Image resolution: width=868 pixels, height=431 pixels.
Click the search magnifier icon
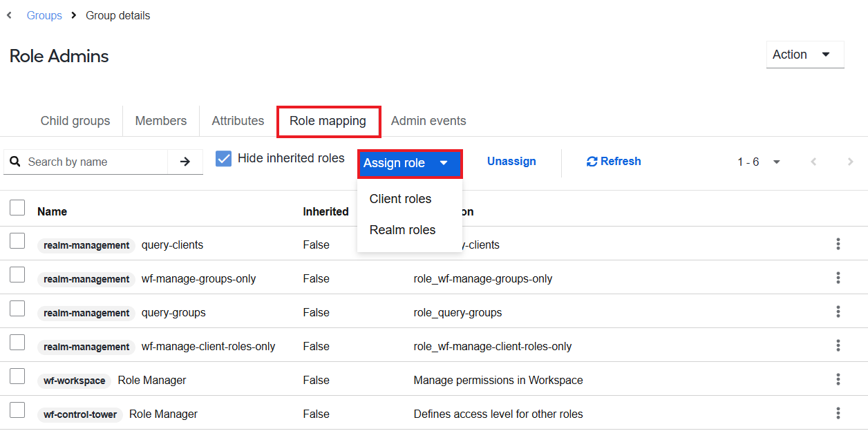[15, 162]
